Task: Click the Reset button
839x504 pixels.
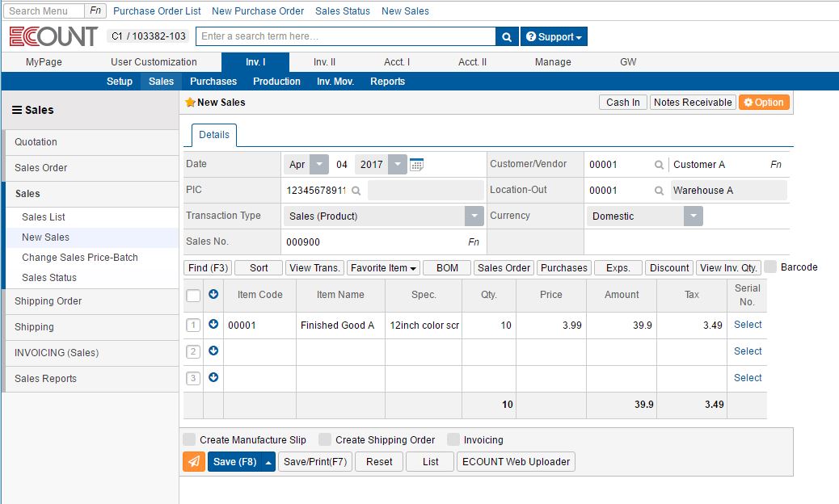Action: point(379,462)
